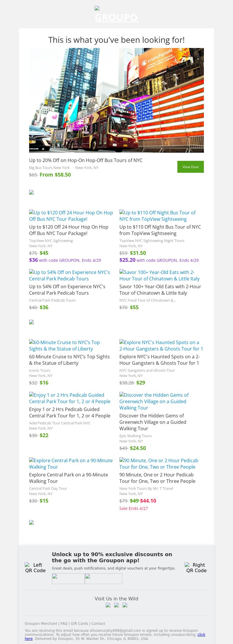Click the left app download badge

pyautogui.click(x=68, y=579)
